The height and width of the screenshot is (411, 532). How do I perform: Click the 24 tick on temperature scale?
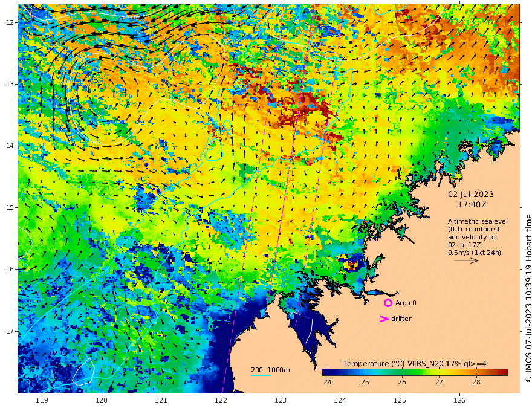pos(328,382)
